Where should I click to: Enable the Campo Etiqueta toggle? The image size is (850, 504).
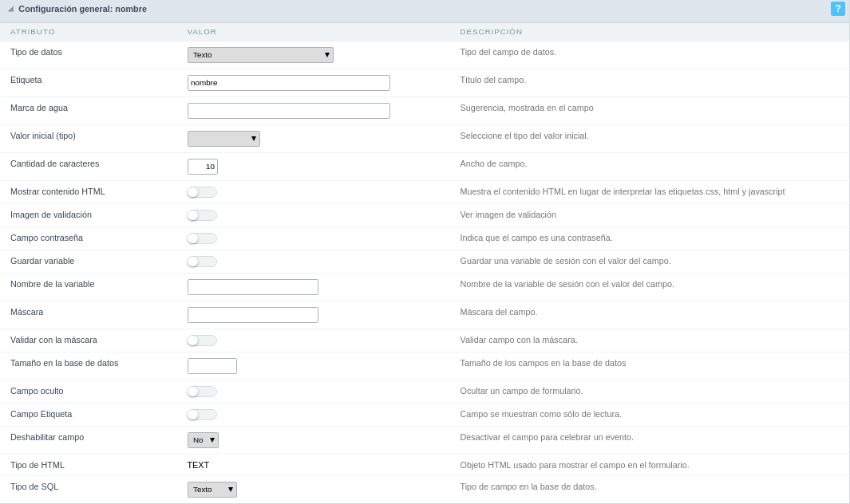202,415
